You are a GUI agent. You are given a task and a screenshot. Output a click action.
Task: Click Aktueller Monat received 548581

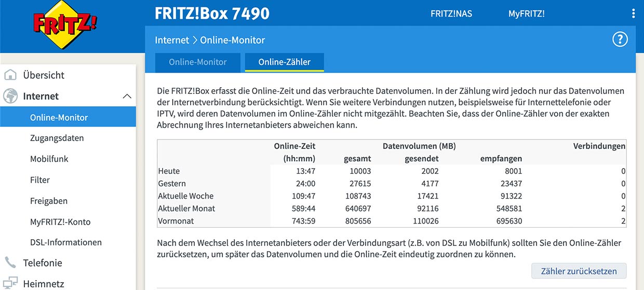pyautogui.click(x=509, y=209)
